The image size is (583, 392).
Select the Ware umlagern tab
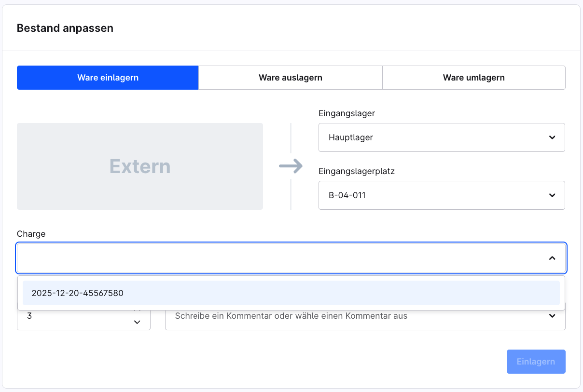[x=473, y=78]
